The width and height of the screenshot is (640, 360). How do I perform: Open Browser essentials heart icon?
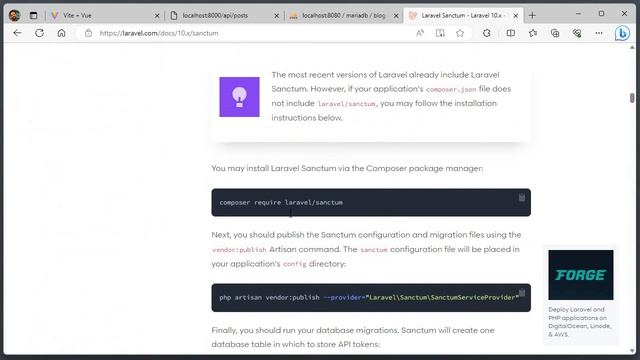(x=577, y=33)
